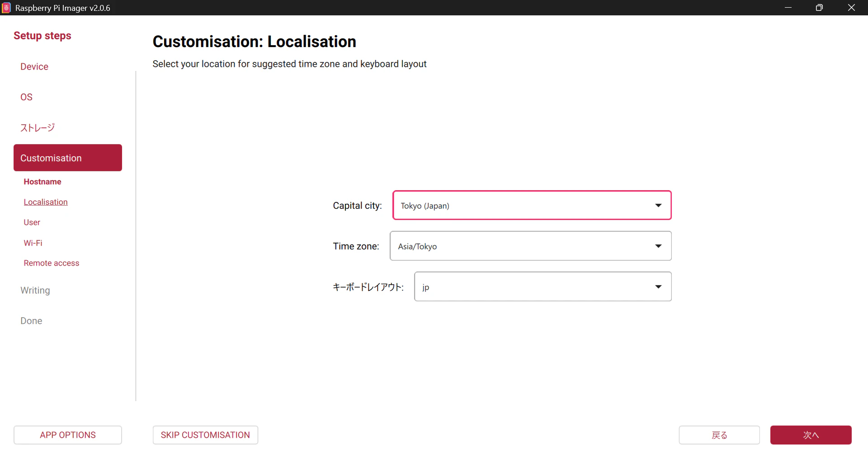Image resolution: width=868 pixels, height=454 pixels.
Task: Close the Raspberry Pi Imager window
Action: 851,8
